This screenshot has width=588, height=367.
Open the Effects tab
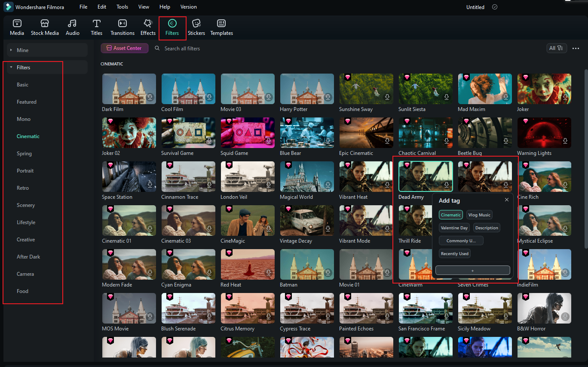(x=148, y=28)
